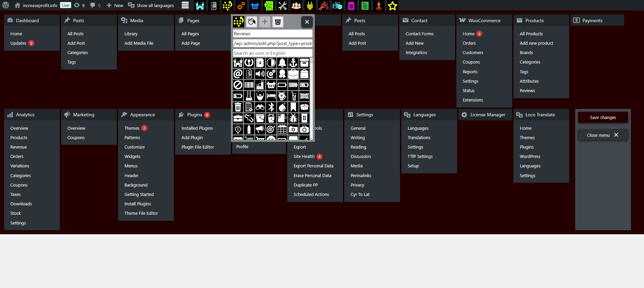Click the Save changes button
Viewport: 644px width, 288px height.
click(x=603, y=117)
